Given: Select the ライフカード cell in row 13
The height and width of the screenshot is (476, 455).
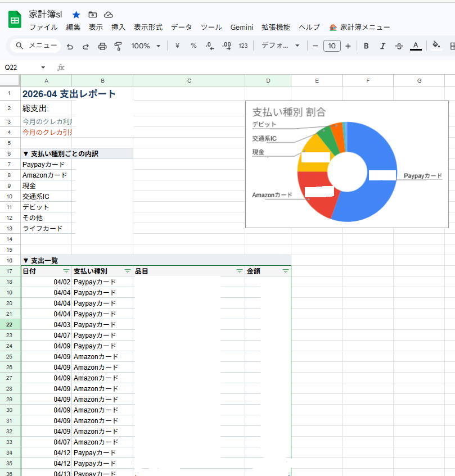Looking at the screenshot, I should [46, 228].
